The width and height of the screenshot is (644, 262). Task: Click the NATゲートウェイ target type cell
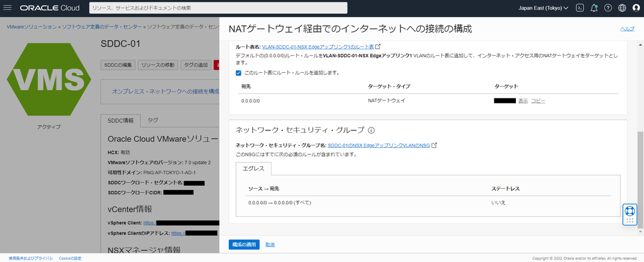click(x=386, y=101)
